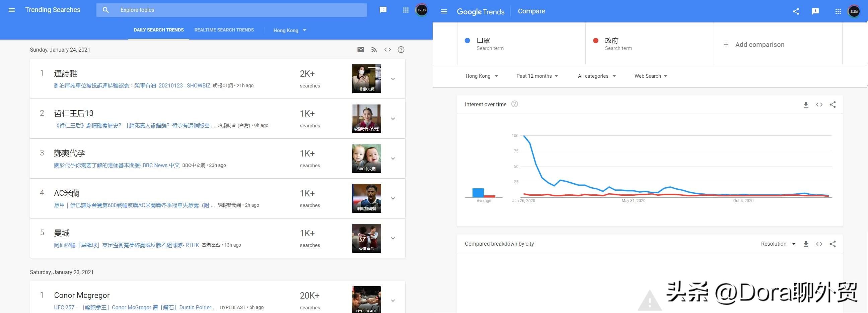Click the RSS feed icon
Screen dimensions: 868x313
coord(374,50)
